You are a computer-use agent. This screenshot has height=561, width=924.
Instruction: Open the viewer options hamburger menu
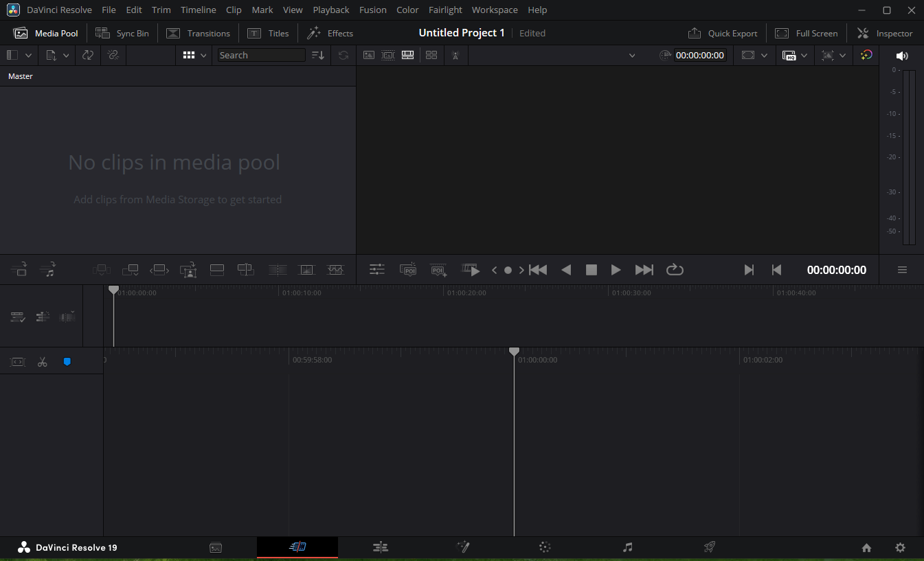pyautogui.click(x=902, y=270)
